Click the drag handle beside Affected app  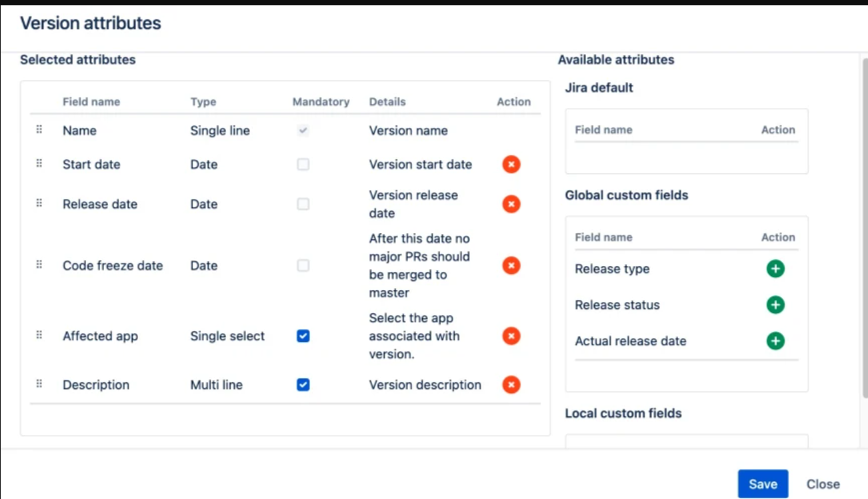coord(39,335)
